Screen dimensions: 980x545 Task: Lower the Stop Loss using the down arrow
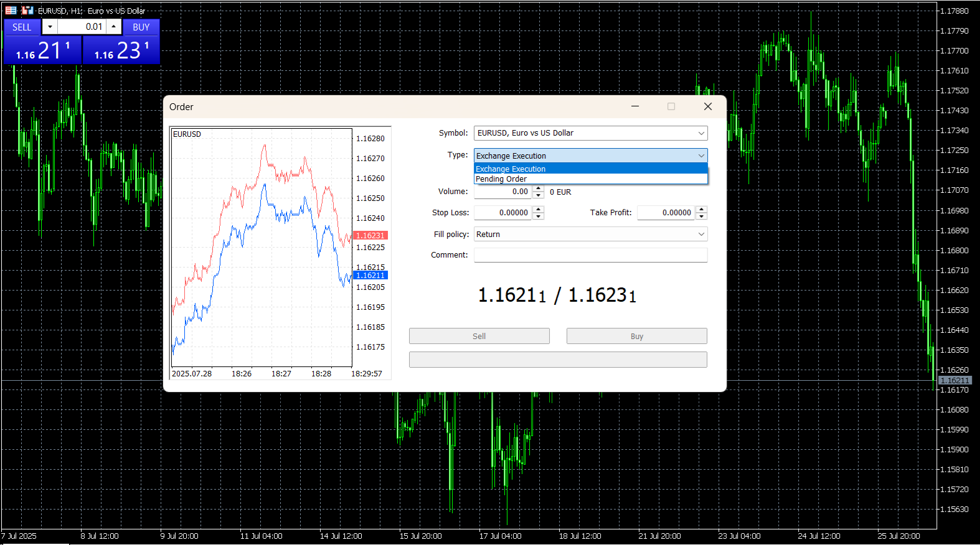click(539, 217)
